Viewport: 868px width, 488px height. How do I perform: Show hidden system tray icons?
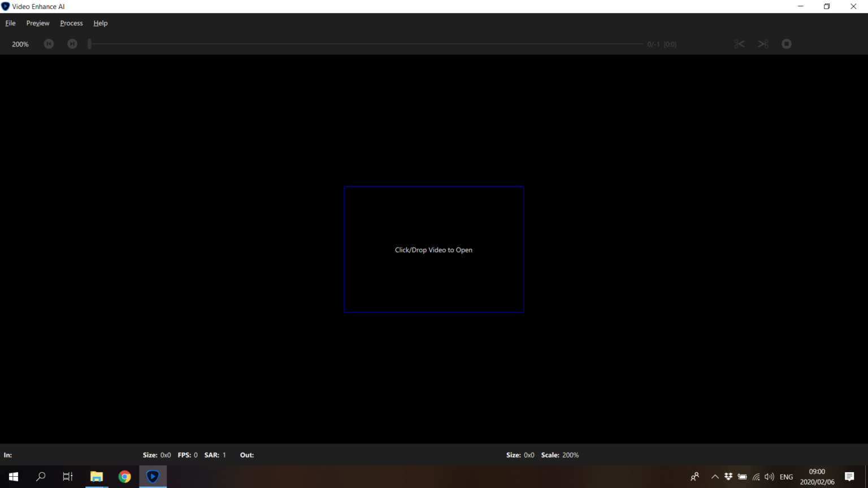click(x=715, y=477)
